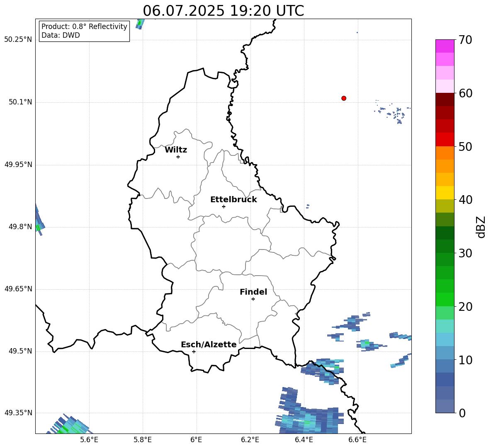Click the latitude label 49.65°N

point(18,289)
